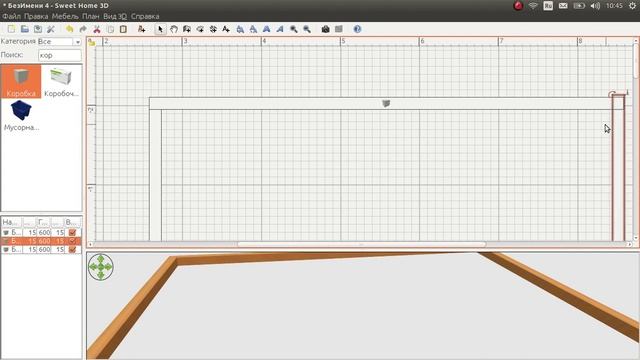Screen dimensions: 640x360
Task: Click the plan corner icon beside ruler
Action: (x=91, y=42)
